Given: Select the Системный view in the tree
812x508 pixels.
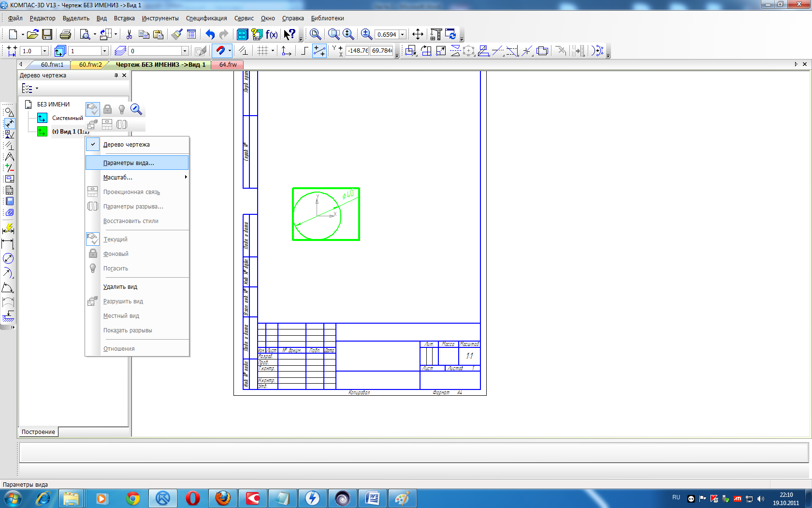Looking at the screenshot, I should [x=68, y=118].
